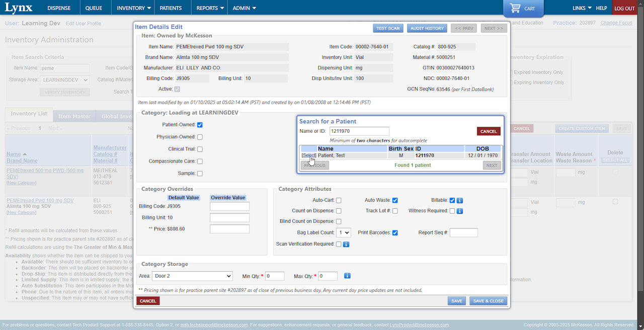
Task: Uncheck the Auto Waste checkbox
Action: (395, 200)
